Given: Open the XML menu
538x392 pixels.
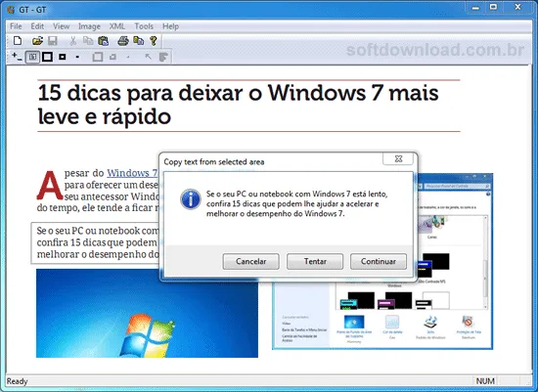Looking at the screenshot, I should click(117, 26).
